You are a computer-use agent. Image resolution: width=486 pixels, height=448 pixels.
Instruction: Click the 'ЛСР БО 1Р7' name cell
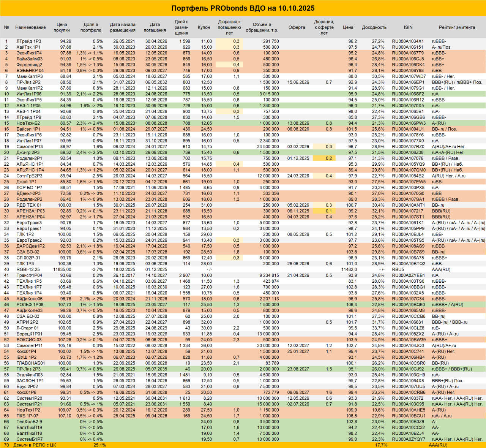point(29,187)
